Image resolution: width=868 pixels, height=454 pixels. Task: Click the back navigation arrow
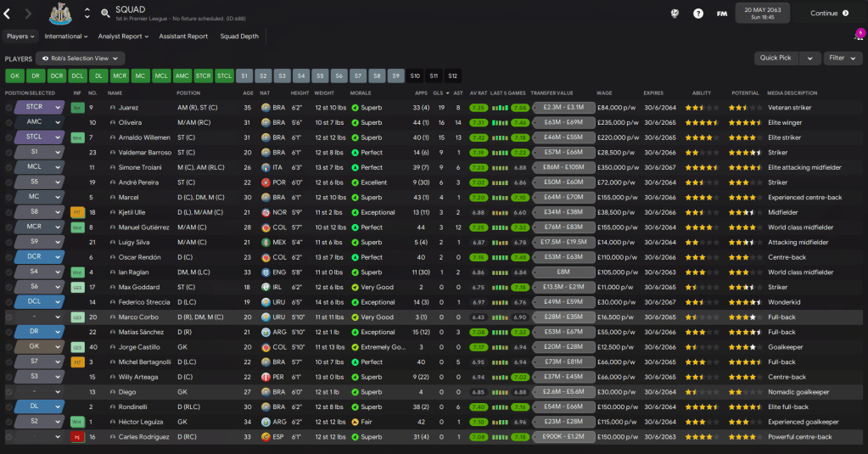[x=8, y=14]
